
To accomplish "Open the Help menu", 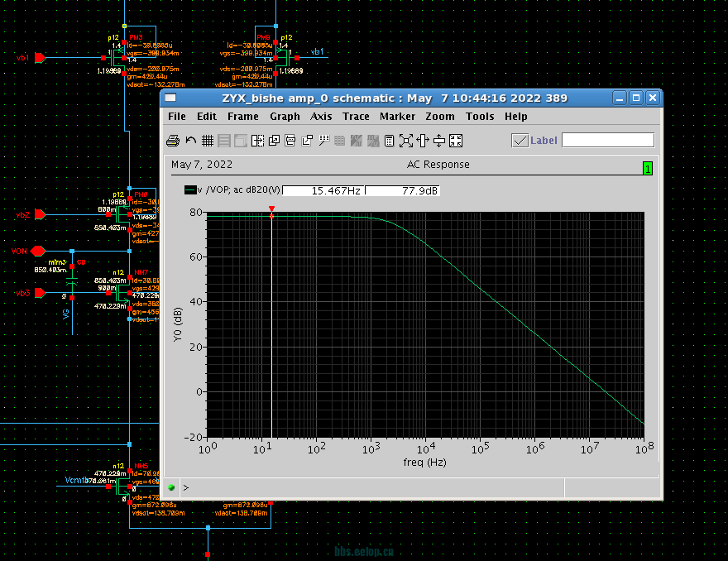I will point(515,117).
